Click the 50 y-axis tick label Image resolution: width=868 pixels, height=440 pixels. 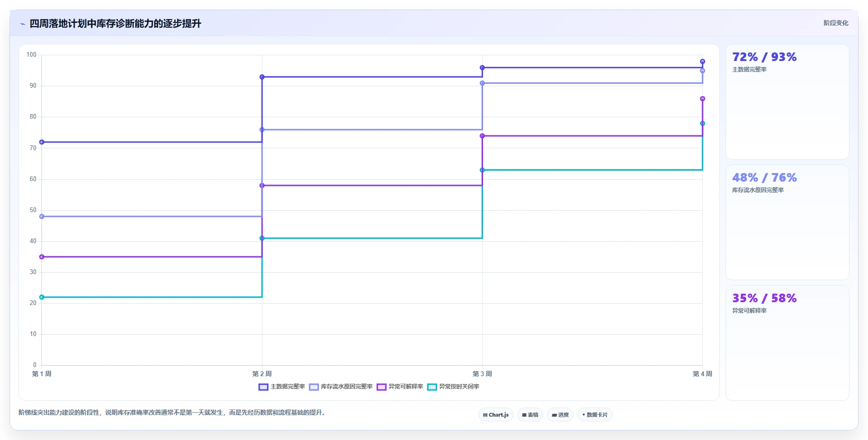33,210
